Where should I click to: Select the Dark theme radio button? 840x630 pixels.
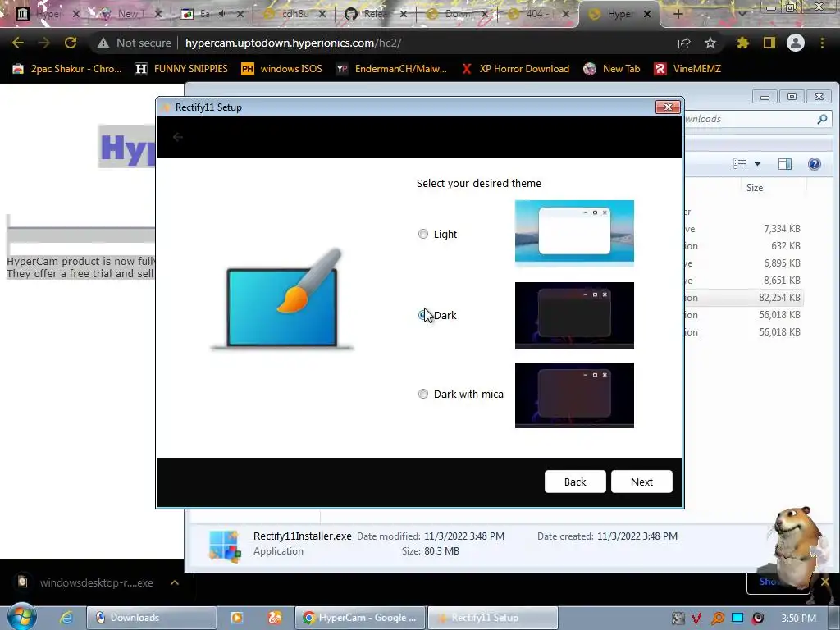point(422,315)
